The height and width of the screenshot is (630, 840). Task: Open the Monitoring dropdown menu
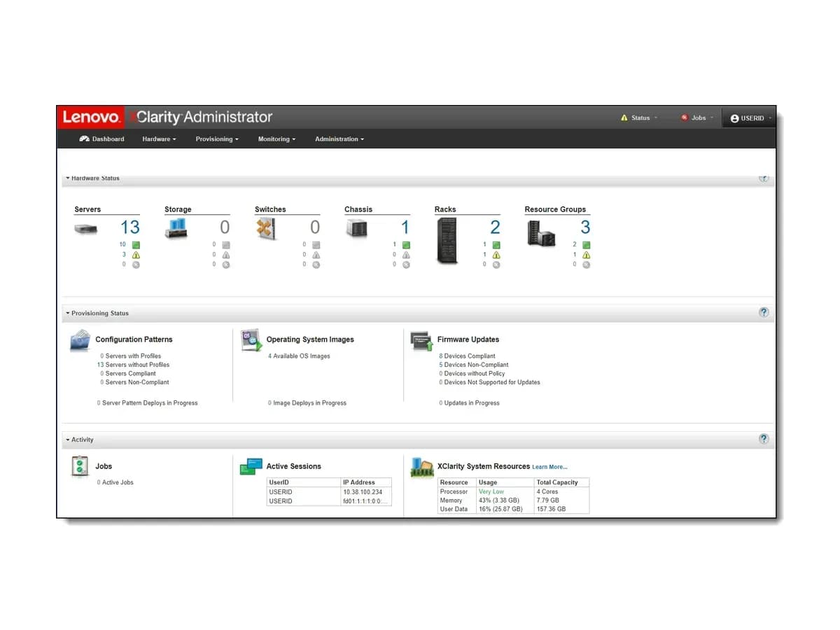point(276,139)
